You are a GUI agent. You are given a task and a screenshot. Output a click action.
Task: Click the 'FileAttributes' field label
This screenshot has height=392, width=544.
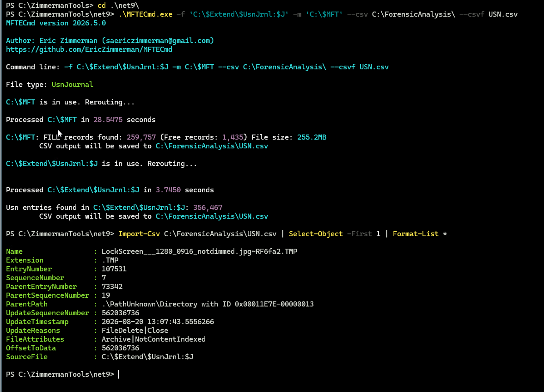pos(35,339)
